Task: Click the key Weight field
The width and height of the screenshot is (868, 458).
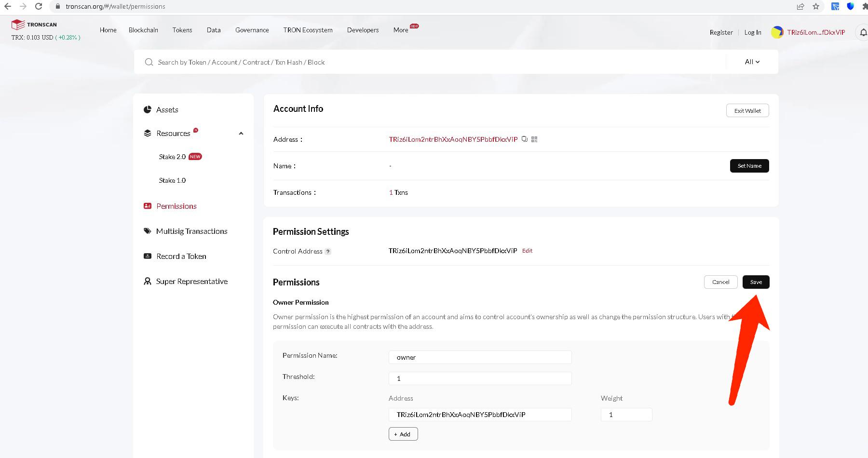Action: [x=626, y=415]
